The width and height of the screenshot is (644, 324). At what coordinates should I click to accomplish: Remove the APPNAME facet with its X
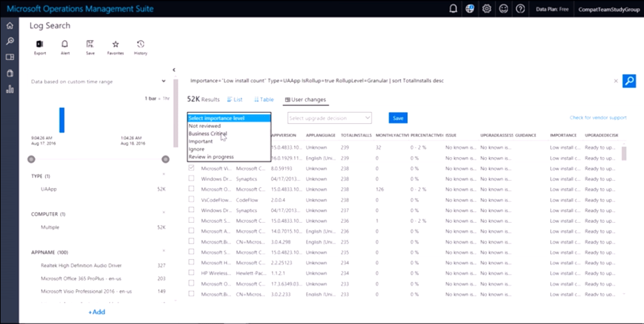click(x=163, y=251)
